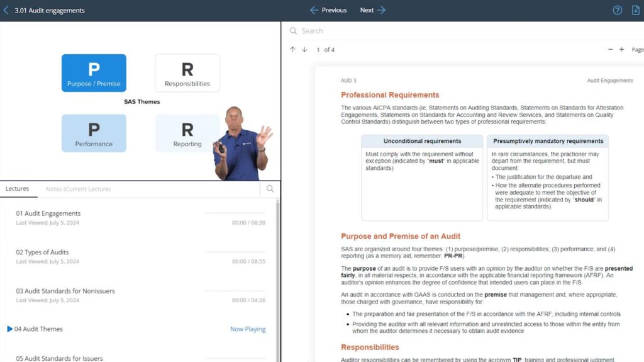This screenshot has height=362, width=644.
Task: Click the Purpose and Premise of an Audit heading
Action: 401,236
